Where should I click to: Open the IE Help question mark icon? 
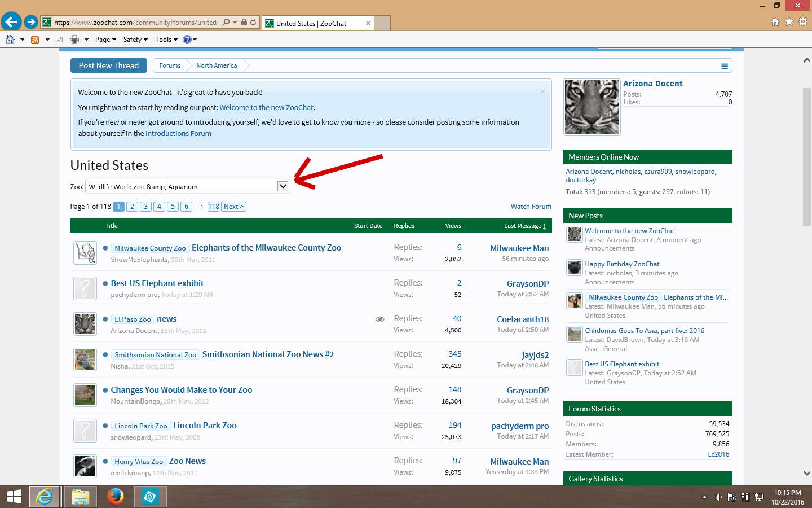(187, 40)
